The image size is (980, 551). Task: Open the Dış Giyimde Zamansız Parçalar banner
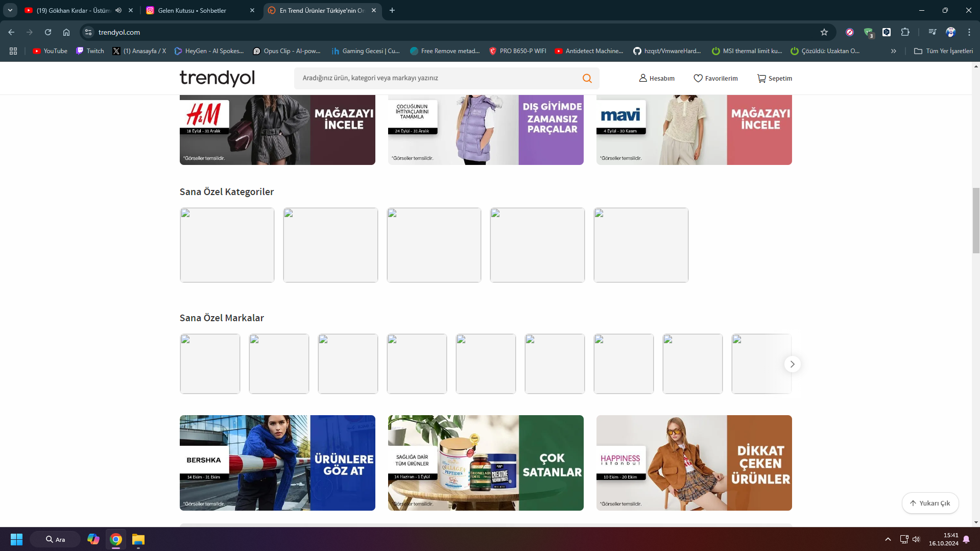coord(486,130)
